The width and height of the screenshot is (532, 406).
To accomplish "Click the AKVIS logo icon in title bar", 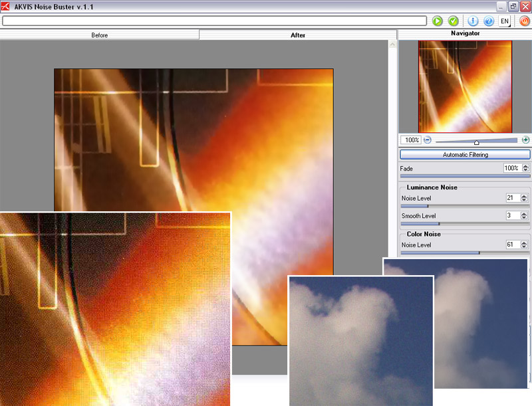I will point(5,6).
